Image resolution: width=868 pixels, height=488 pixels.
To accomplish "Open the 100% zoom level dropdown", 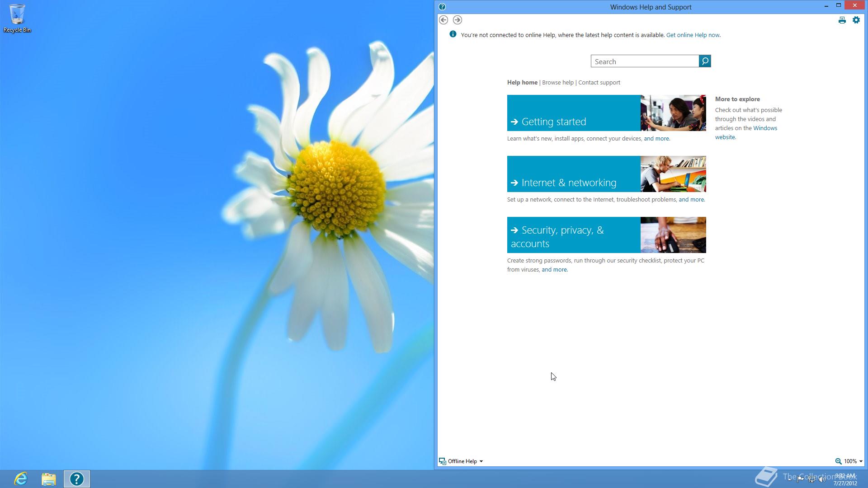I will 850,461.
